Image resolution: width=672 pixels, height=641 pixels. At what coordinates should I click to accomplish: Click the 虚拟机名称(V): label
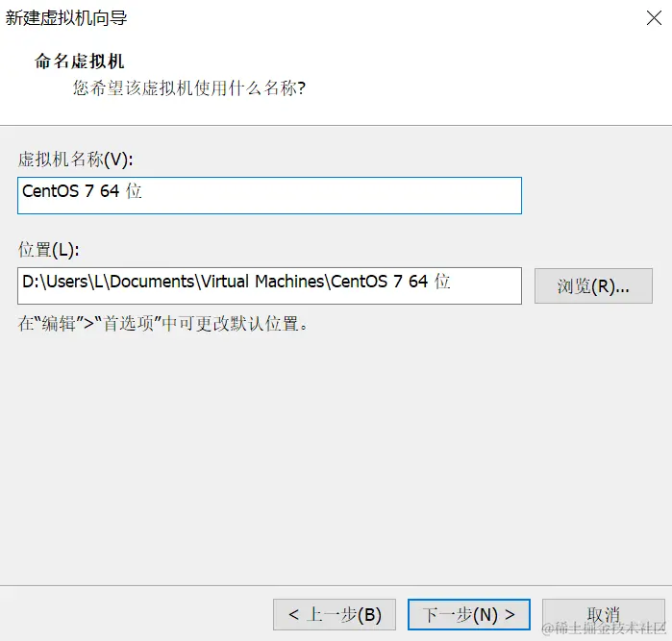(75, 160)
